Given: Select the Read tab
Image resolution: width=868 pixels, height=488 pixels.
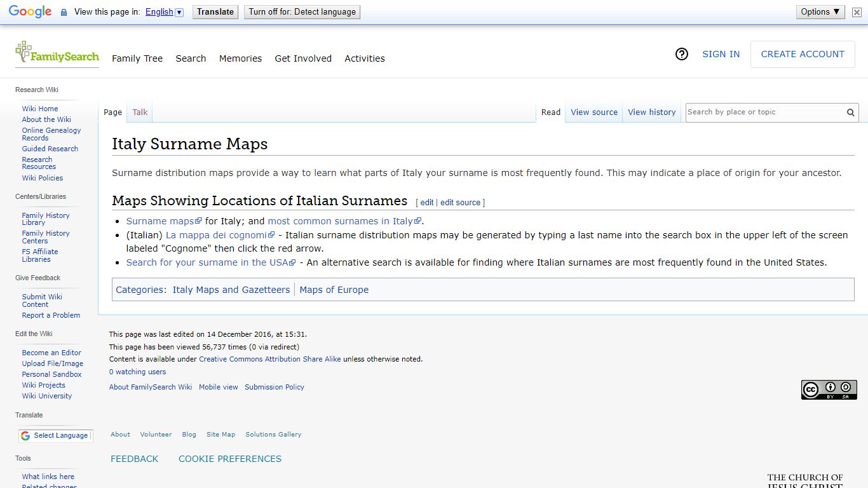Looking at the screenshot, I should [x=551, y=112].
